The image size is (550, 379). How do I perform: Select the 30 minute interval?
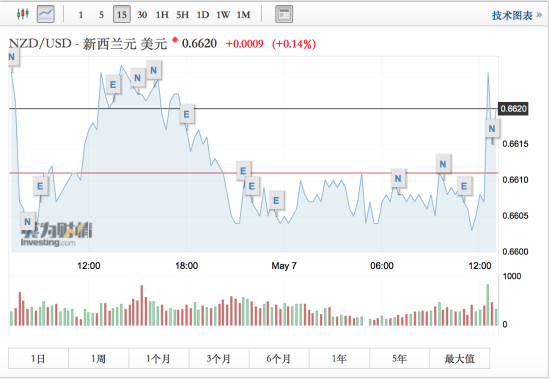[x=142, y=15]
